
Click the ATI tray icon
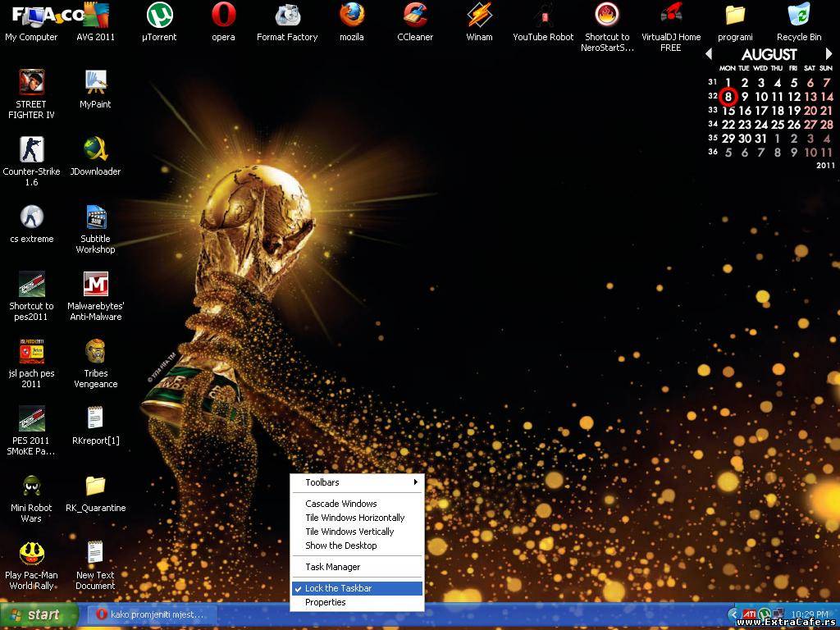tap(749, 614)
